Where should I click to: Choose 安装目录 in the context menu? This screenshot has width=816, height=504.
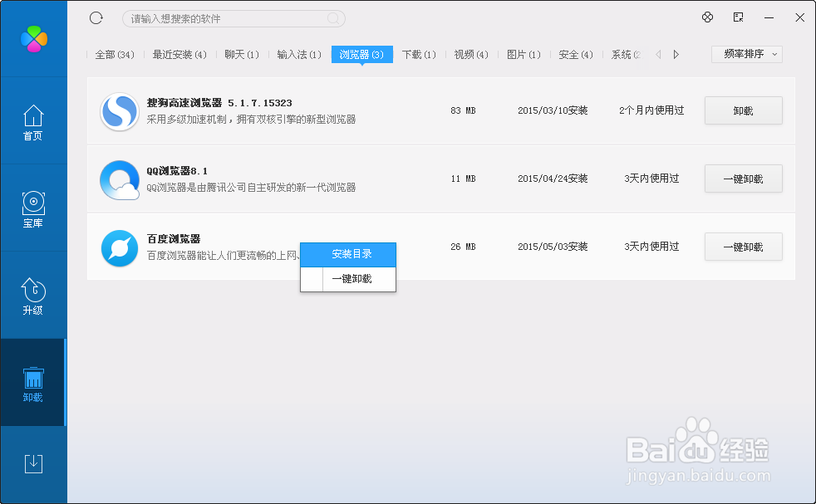[348, 254]
